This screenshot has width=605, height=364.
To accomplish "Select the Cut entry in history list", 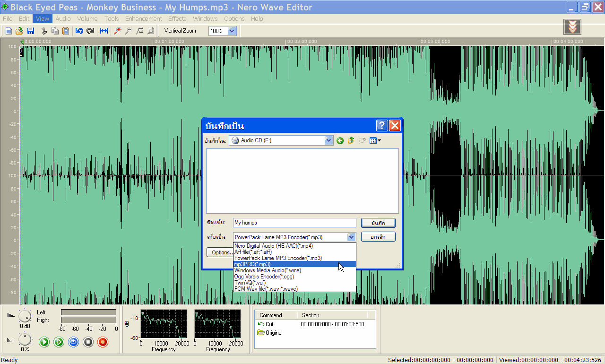I will (269, 324).
